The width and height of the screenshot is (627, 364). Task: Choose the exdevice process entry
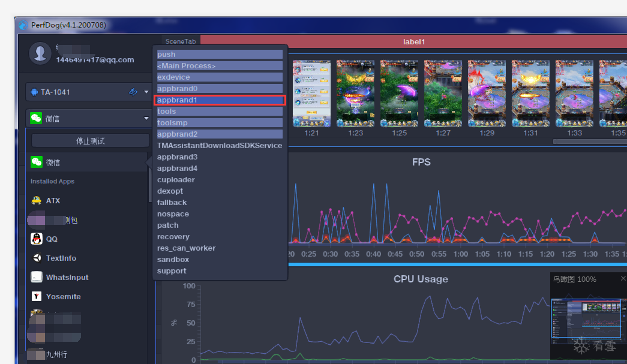tap(220, 77)
